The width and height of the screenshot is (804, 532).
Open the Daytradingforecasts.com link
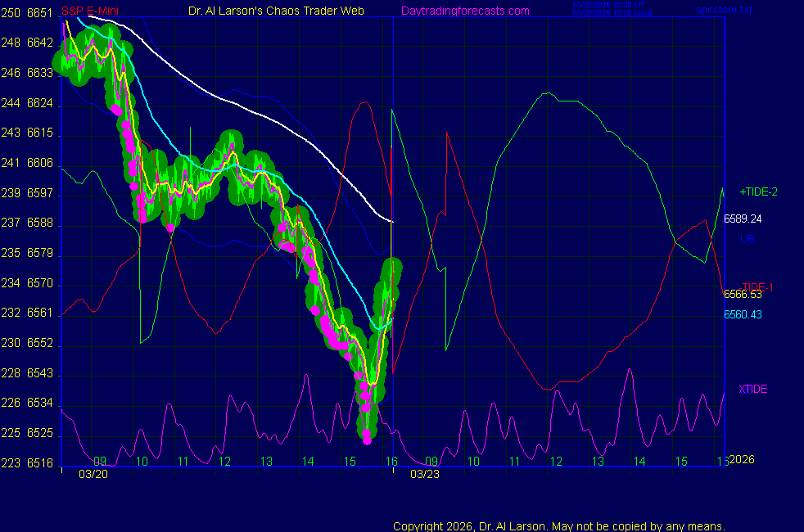pos(465,11)
